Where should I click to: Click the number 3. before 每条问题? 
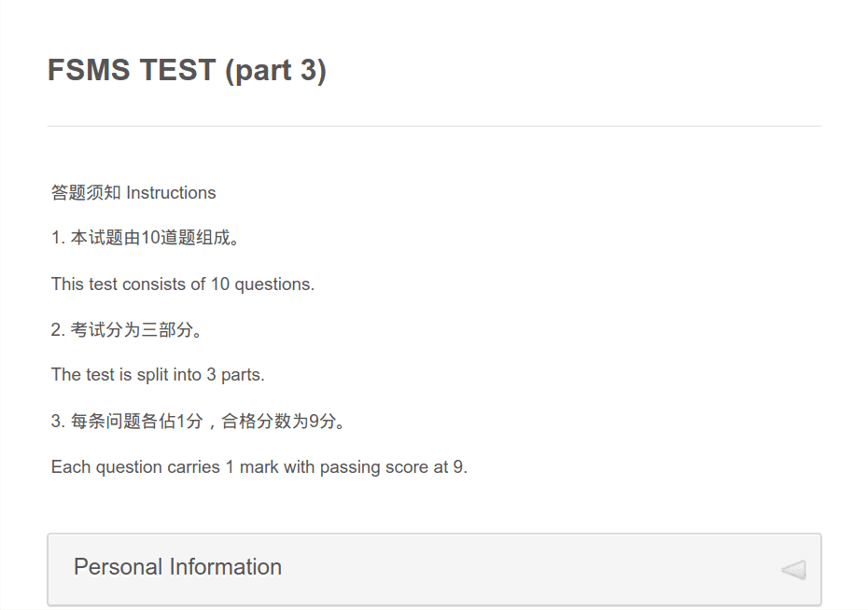point(58,422)
